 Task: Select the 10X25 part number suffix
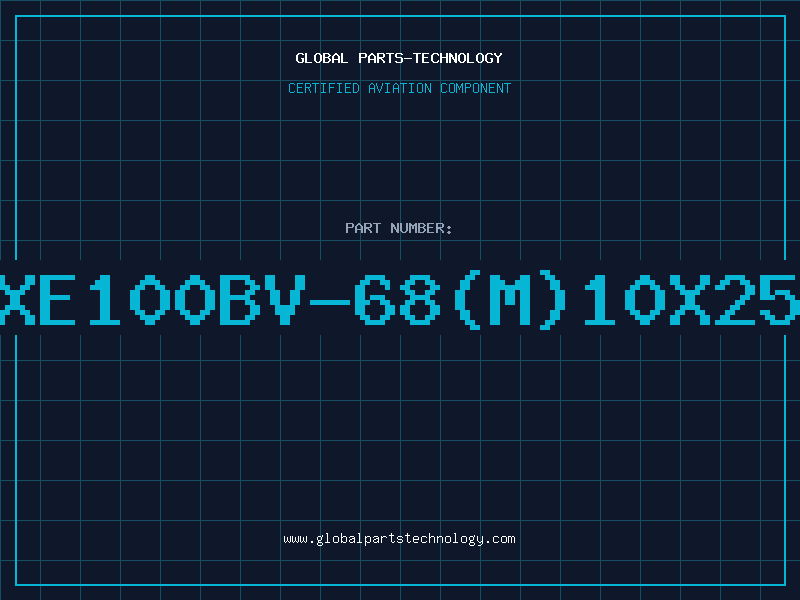point(691,299)
